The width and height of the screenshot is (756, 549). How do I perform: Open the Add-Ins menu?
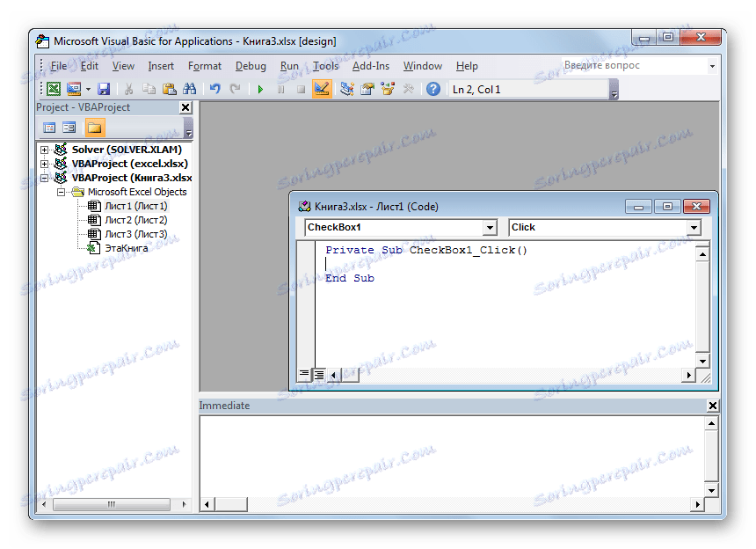(x=371, y=65)
